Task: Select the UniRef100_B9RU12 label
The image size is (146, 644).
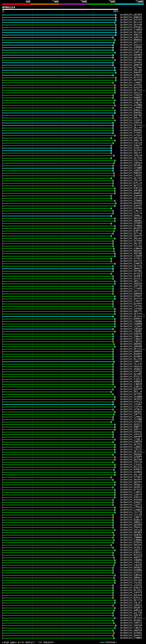Action: pos(131,110)
